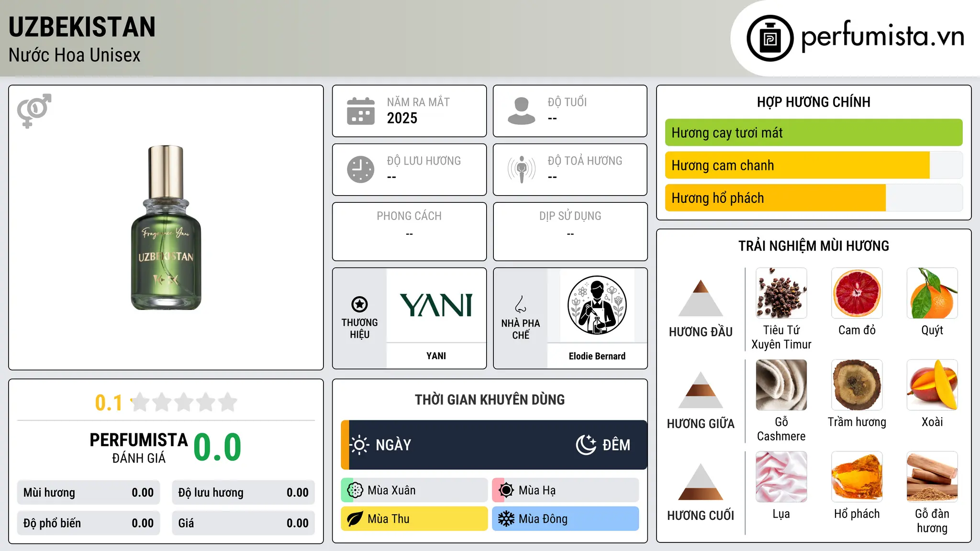980x551 pixels.
Task: Click the sillage icon beside Độ toả hương
Action: 522,169
